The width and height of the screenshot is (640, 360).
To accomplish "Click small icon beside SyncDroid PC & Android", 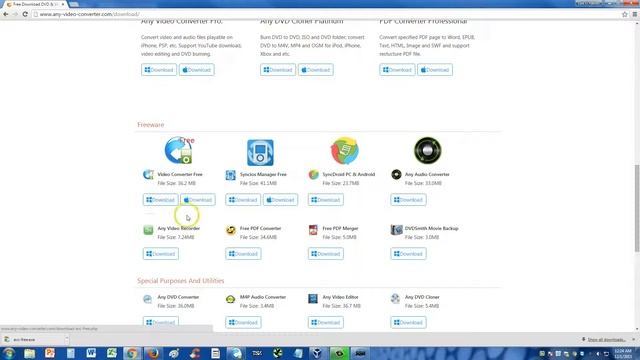I will point(313,175).
